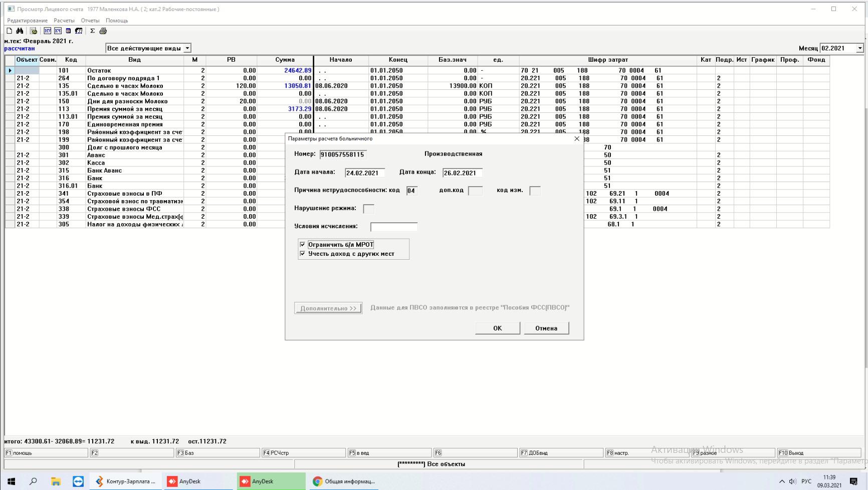Viewport: 868px width, 490px height.
Task: Click Причина нетрудоспособности код field
Action: (x=411, y=191)
